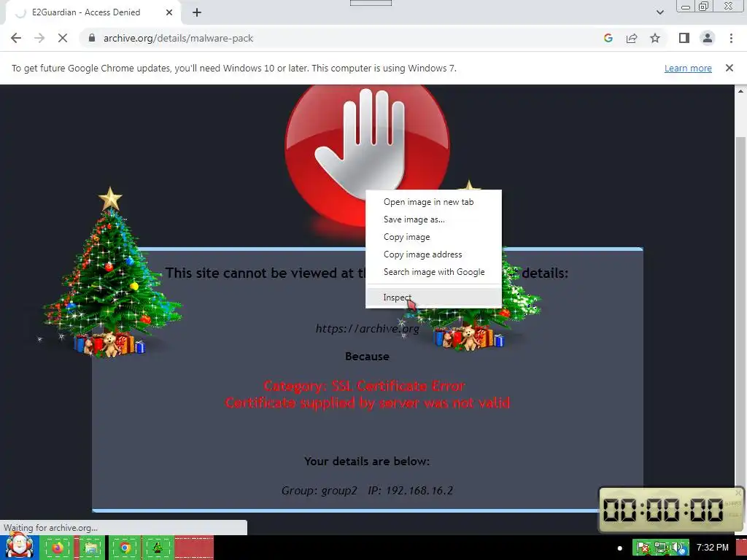Image resolution: width=747 pixels, height=560 pixels.
Task: Bookmark this page with the star icon
Action: (x=655, y=38)
